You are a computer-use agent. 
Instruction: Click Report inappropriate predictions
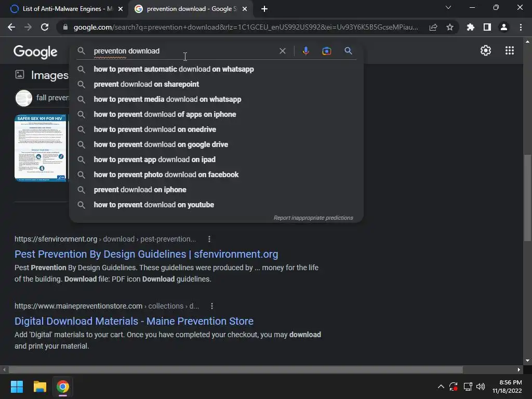tap(313, 218)
